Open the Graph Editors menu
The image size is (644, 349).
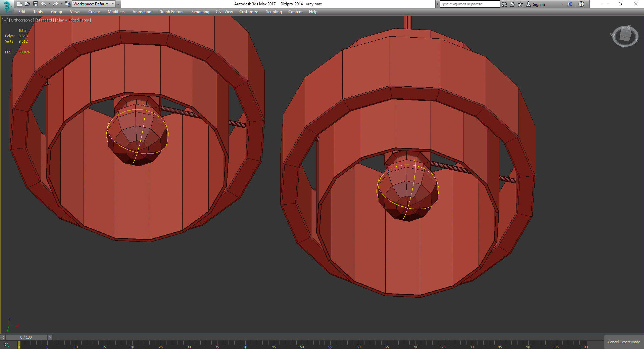point(171,12)
